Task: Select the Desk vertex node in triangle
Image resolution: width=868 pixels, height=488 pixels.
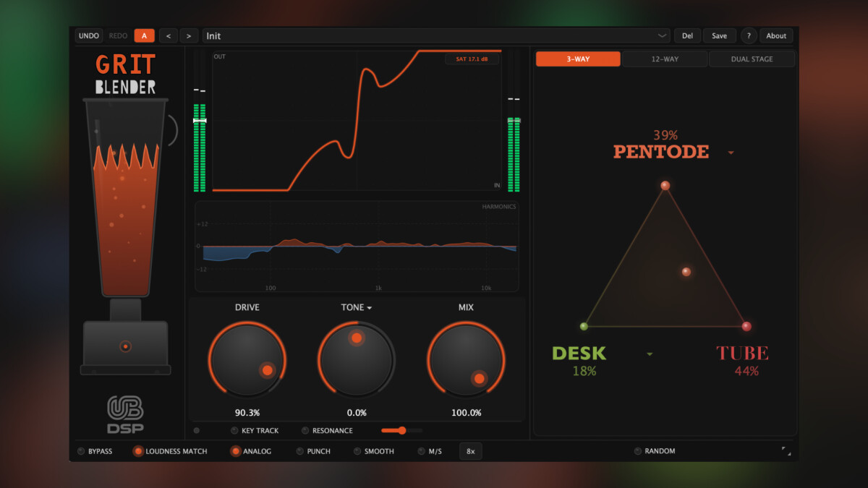Action: (x=584, y=326)
